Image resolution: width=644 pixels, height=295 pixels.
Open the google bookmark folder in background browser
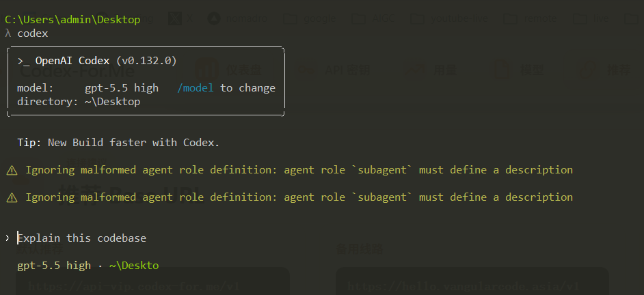(310, 18)
